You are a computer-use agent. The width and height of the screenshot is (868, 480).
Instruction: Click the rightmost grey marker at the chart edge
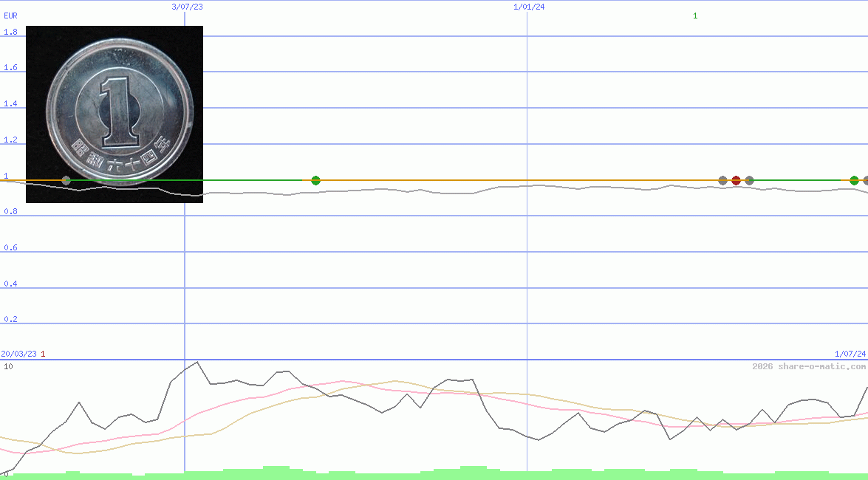[x=864, y=179]
